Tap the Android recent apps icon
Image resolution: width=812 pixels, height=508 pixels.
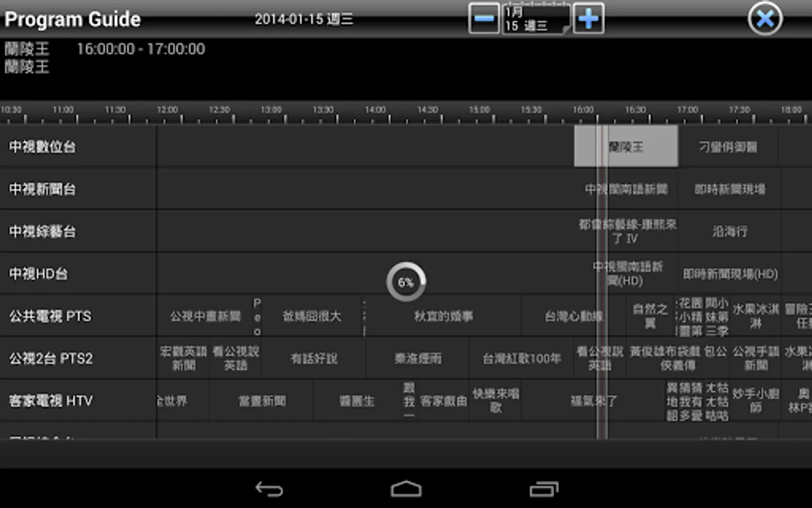[x=544, y=489]
